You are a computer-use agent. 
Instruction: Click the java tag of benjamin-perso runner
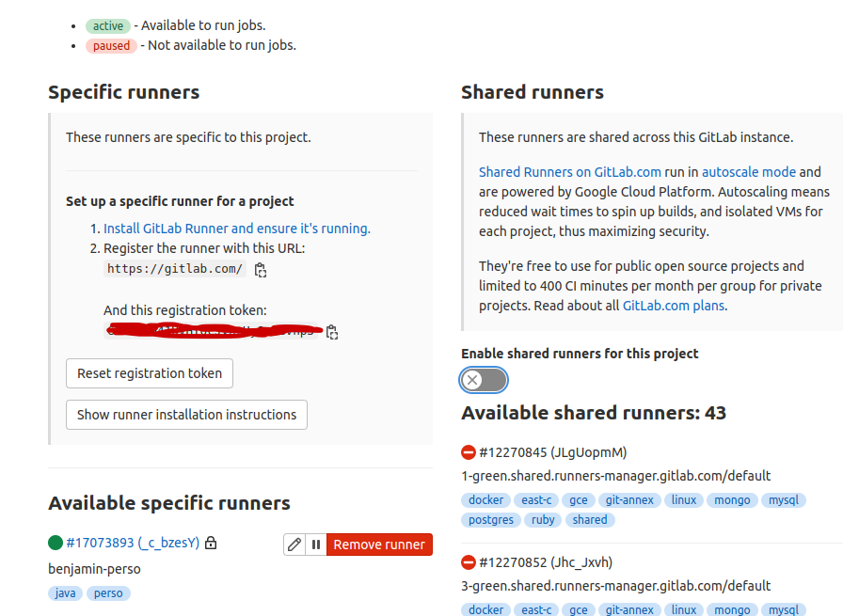(x=65, y=592)
